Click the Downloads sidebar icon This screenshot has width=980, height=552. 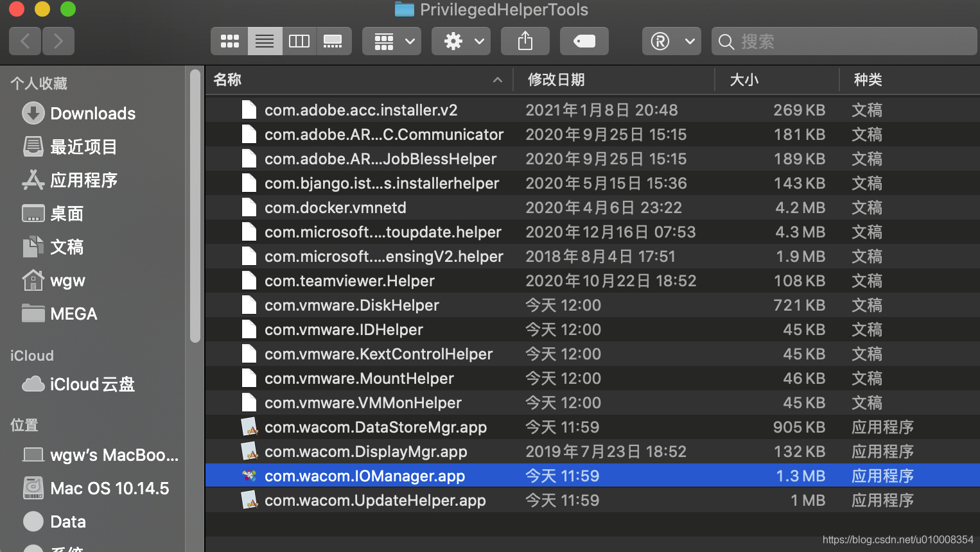click(x=33, y=114)
